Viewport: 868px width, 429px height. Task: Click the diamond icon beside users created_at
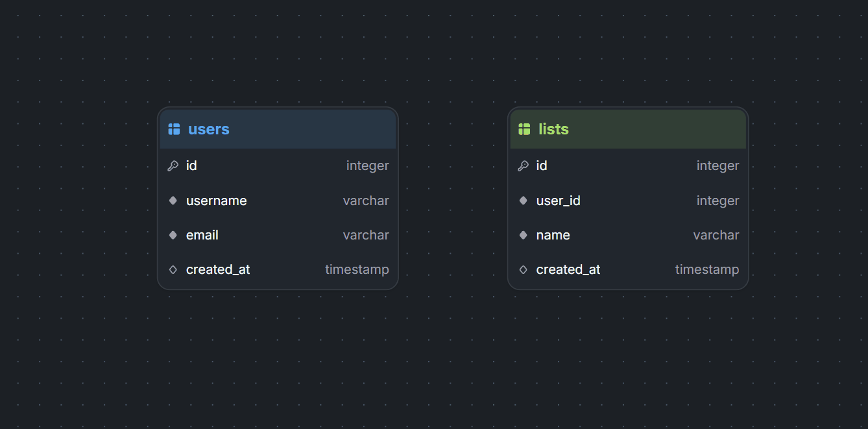(x=173, y=269)
